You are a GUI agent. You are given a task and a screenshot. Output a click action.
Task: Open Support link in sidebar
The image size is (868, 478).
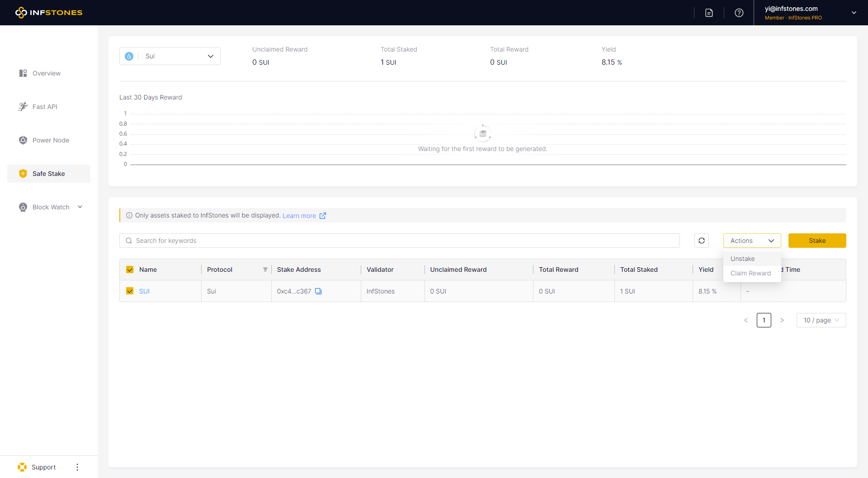[43, 467]
